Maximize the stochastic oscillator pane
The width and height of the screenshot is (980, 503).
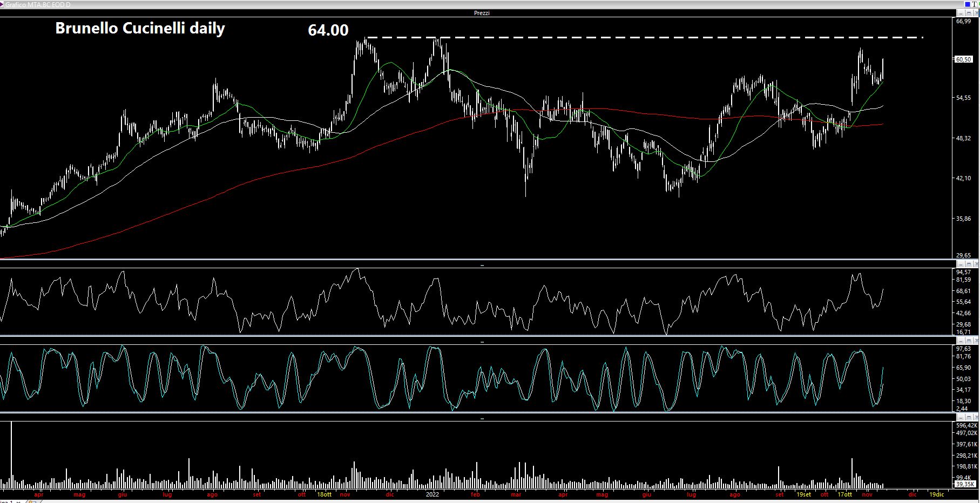969,341
